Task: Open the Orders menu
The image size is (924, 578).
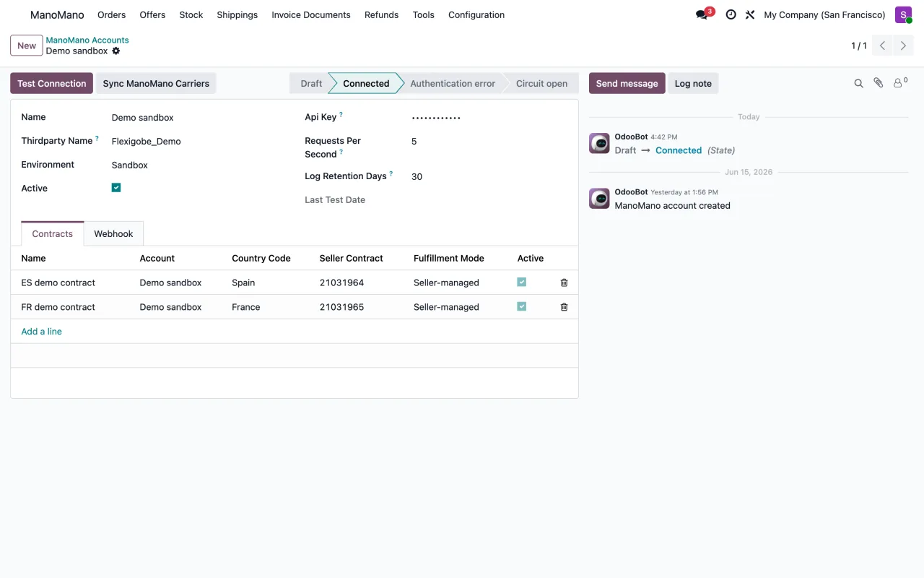Action: point(112,14)
